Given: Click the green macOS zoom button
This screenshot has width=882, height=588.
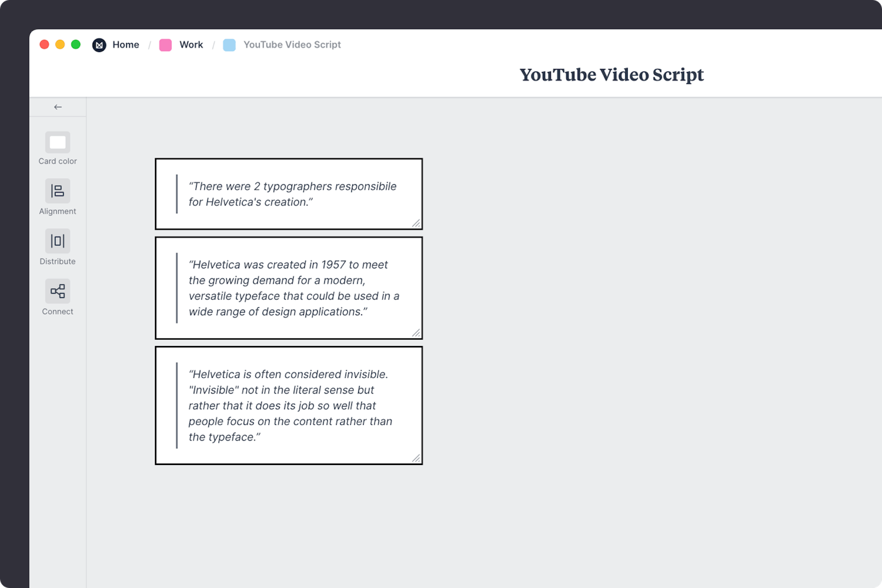Looking at the screenshot, I should 76,45.
